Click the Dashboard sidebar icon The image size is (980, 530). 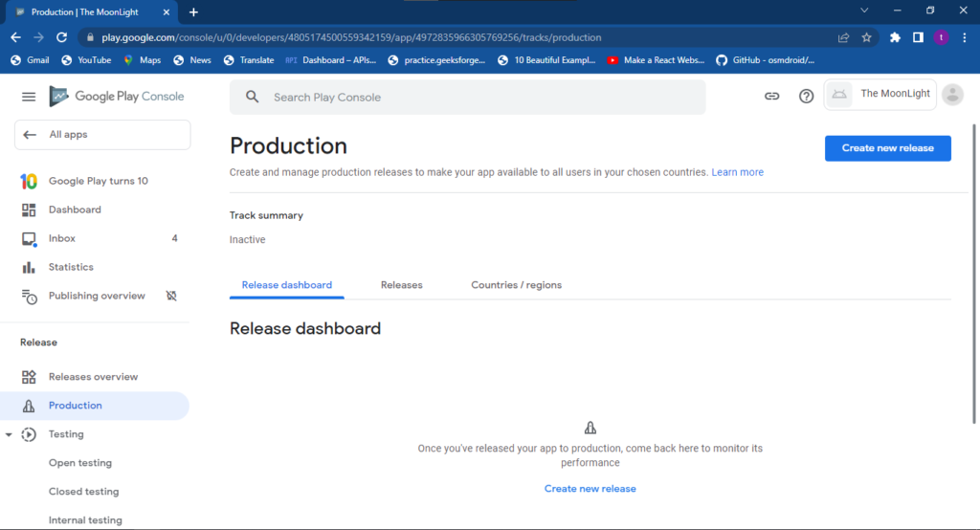coord(29,210)
